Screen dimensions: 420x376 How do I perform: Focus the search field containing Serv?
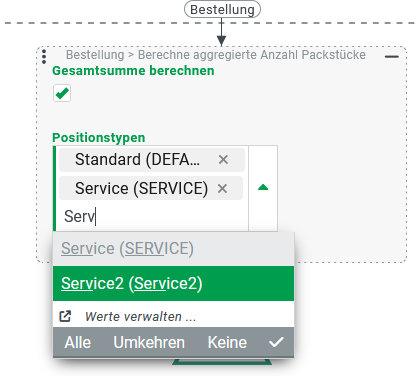pos(153,216)
